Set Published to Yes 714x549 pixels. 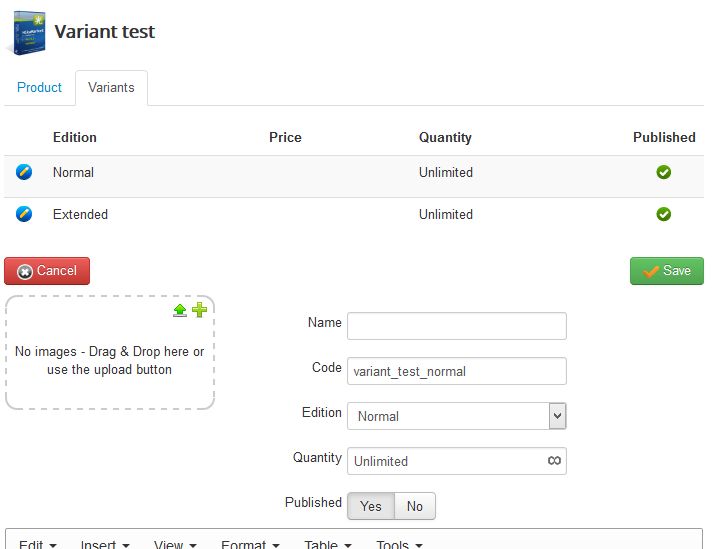371,506
